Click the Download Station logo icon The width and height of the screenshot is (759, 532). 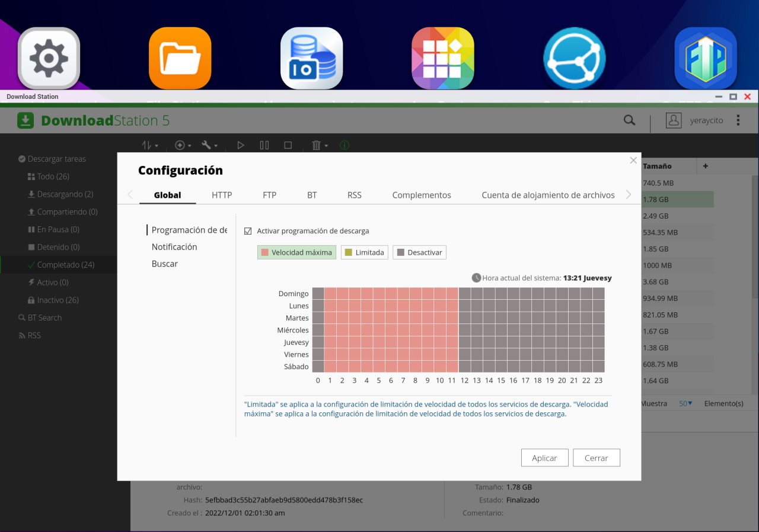25,121
